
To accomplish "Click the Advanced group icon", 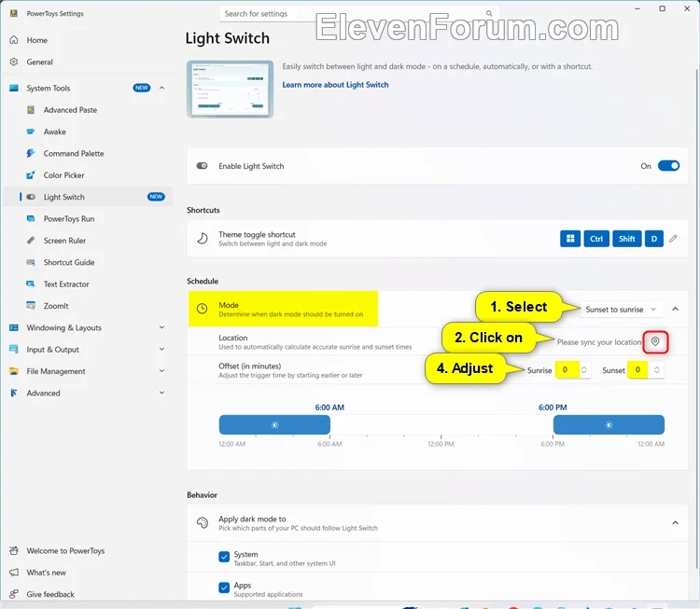I will point(14,393).
